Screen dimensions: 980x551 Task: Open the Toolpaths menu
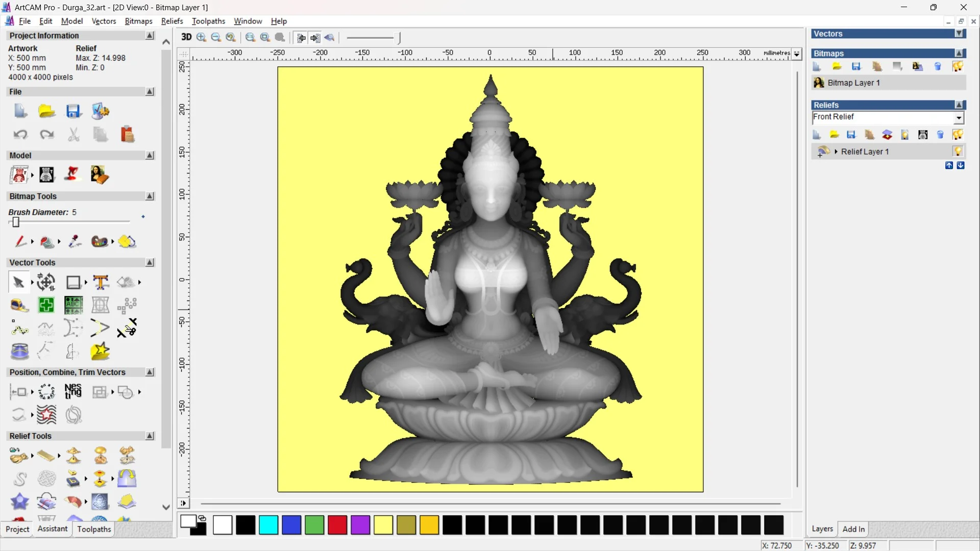pyautogui.click(x=208, y=21)
